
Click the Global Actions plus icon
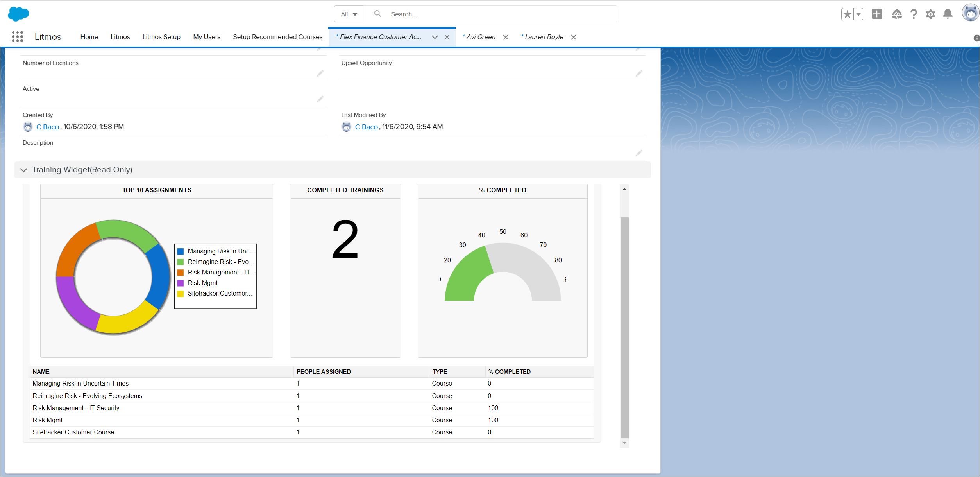click(x=877, y=14)
